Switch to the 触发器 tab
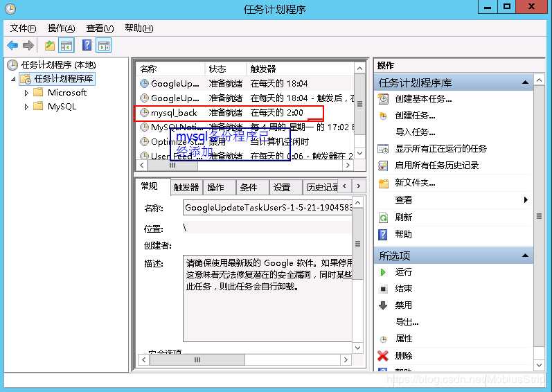The image size is (552, 392). (186, 187)
